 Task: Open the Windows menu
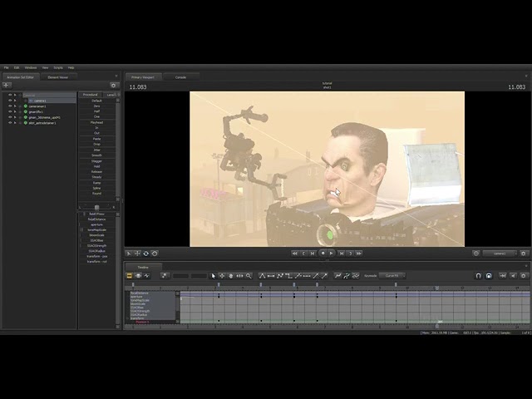[31, 68]
